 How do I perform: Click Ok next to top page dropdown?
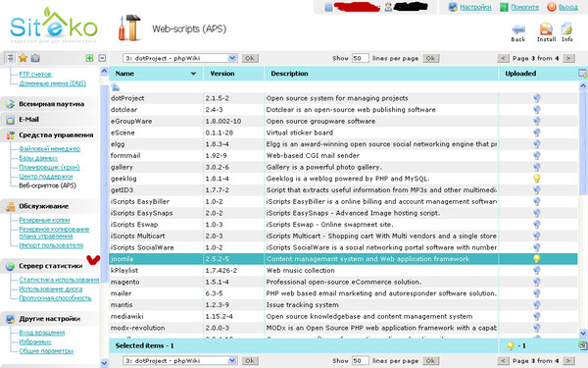pos(250,58)
